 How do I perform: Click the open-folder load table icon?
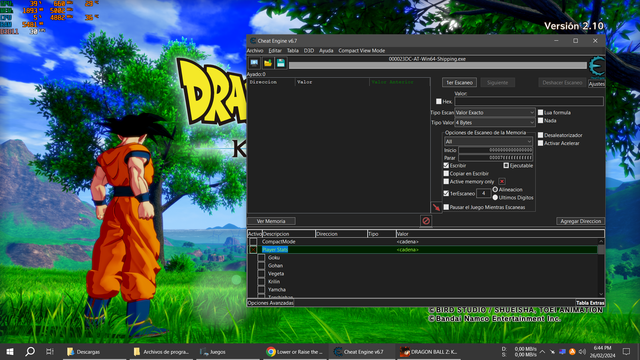click(x=268, y=63)
